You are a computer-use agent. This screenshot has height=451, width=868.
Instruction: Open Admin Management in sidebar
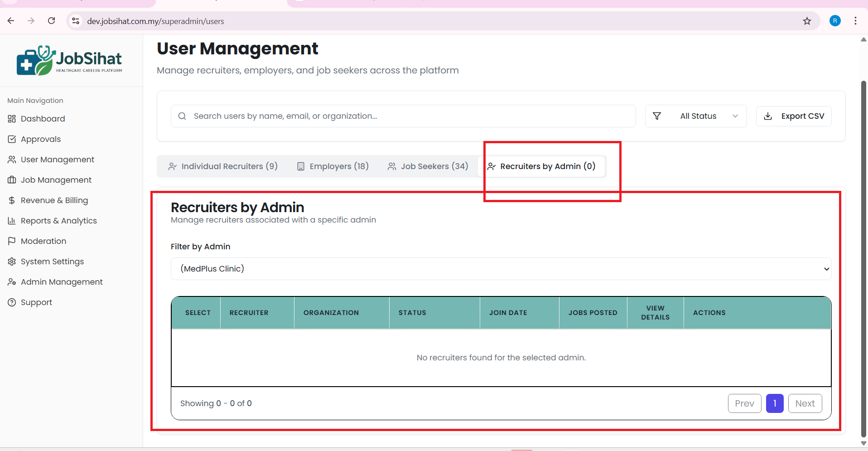click(x=62, y=282)
